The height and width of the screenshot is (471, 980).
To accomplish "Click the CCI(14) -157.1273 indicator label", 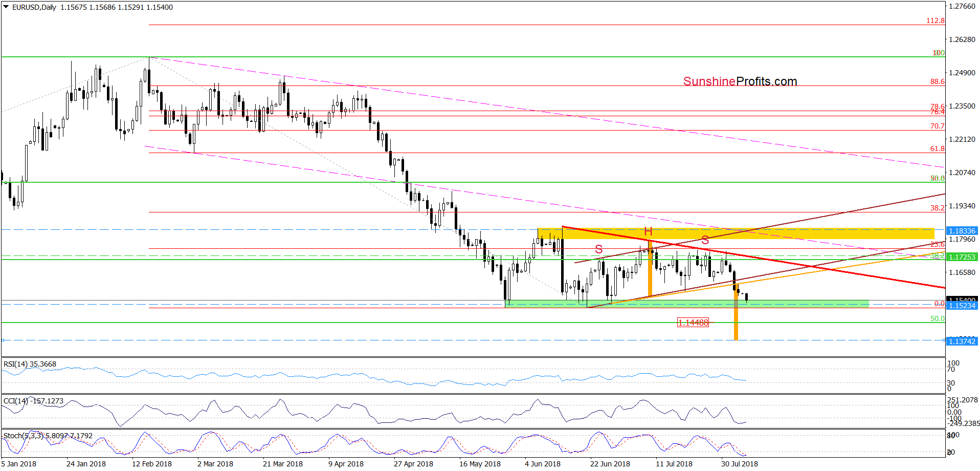I will click(x=33, y=401).
